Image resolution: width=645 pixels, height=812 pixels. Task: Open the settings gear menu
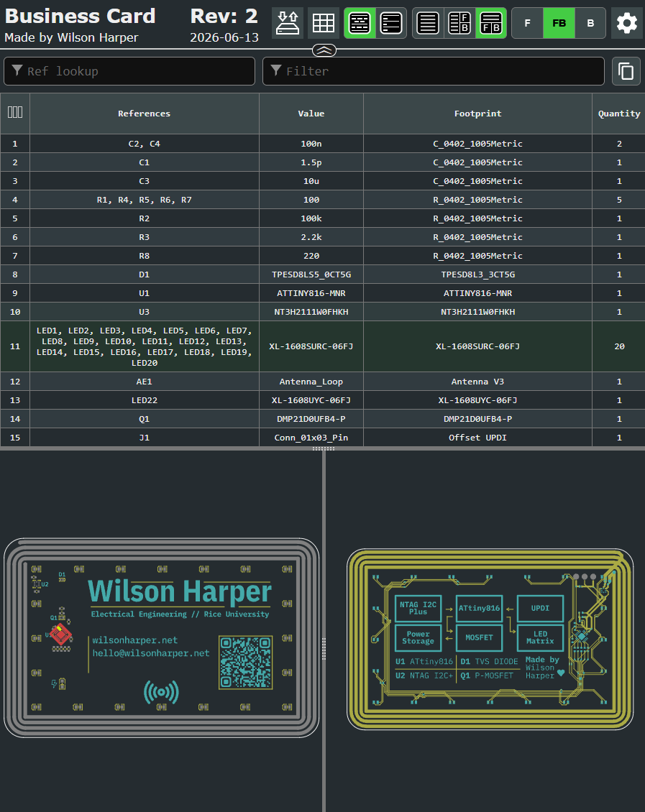627,23
